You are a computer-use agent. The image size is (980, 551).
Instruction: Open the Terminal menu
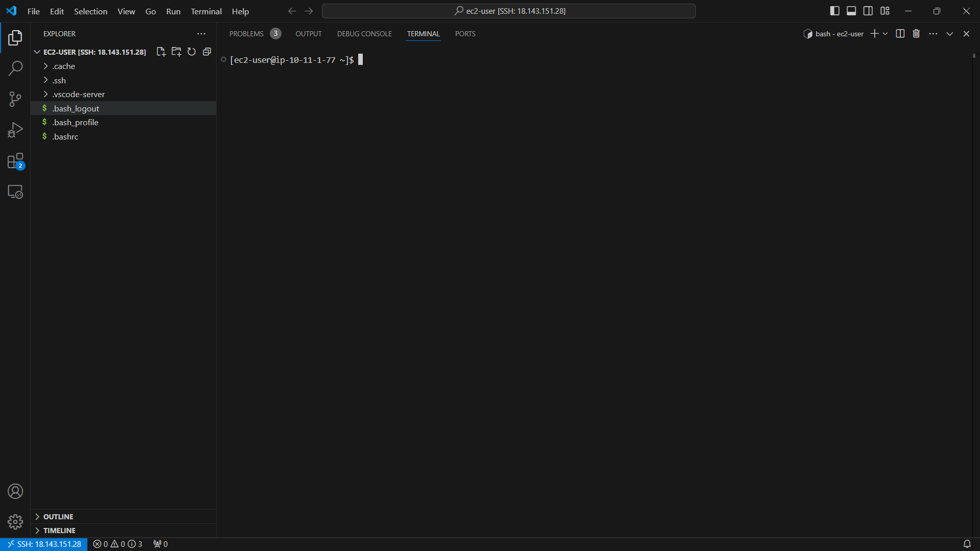click(206, 11)
